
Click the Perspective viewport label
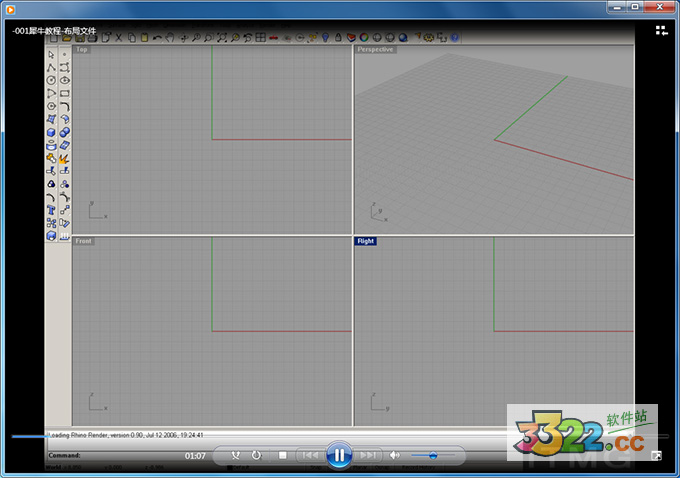coord(375,49)
